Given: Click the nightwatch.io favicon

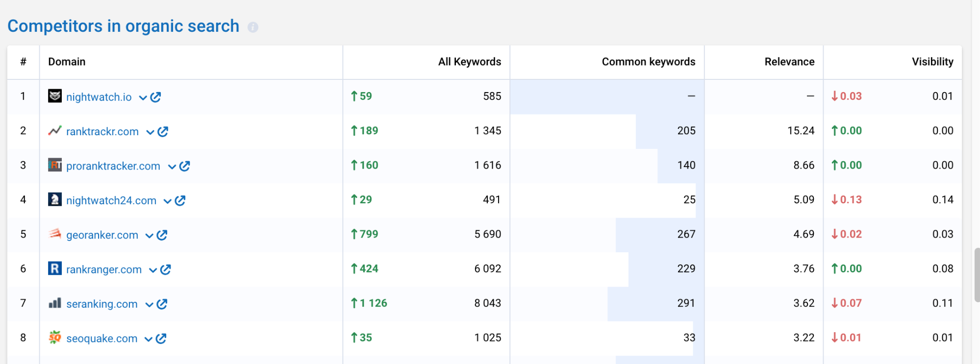Looking at the screenshot, I should point(55,96).
